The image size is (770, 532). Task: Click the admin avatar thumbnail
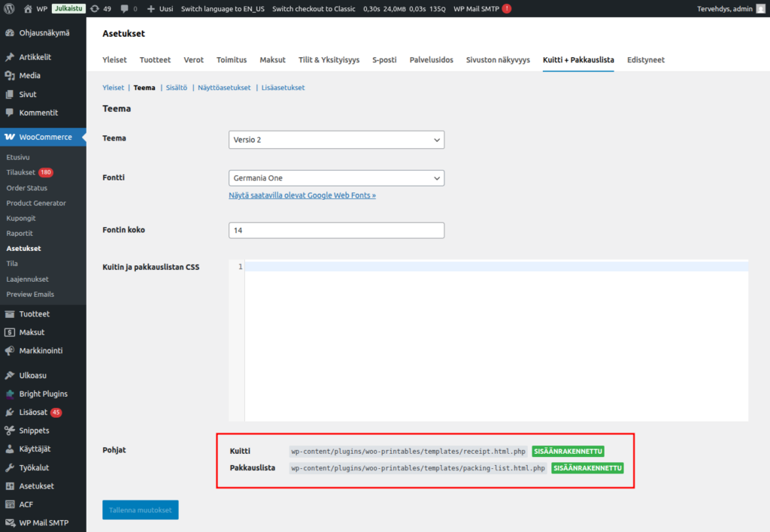[761, 9]
